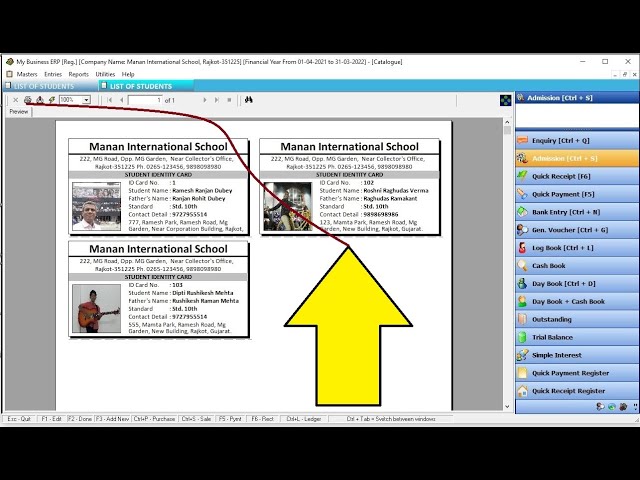Click the Log Book sidebar icon
This screenshot has height=480, width=640.
pyautogui.click(x=522, y=248)
